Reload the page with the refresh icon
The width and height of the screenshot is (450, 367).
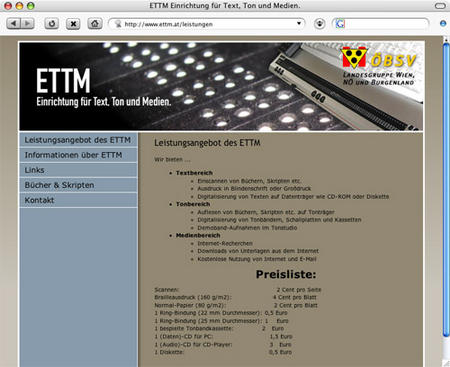(52, 24)
